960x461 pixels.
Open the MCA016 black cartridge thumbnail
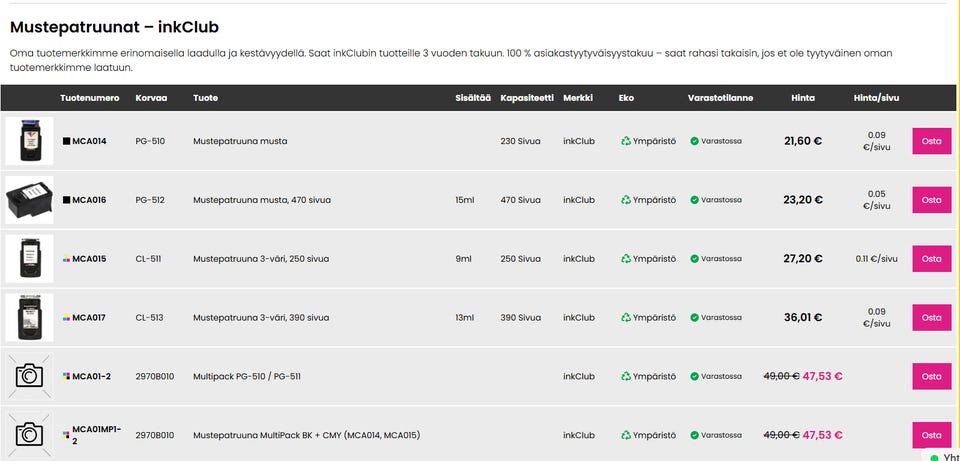29,200
